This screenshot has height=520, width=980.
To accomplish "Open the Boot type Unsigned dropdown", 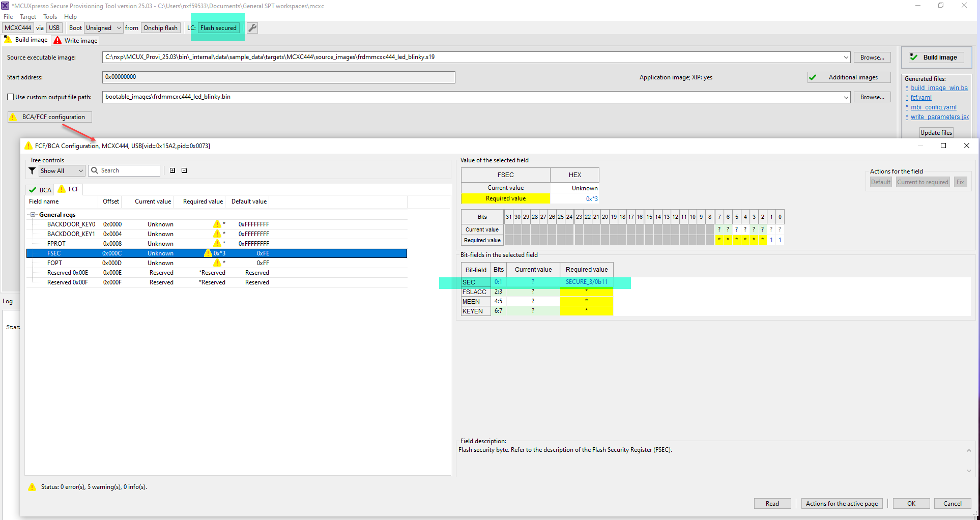I will pos(104,28).
